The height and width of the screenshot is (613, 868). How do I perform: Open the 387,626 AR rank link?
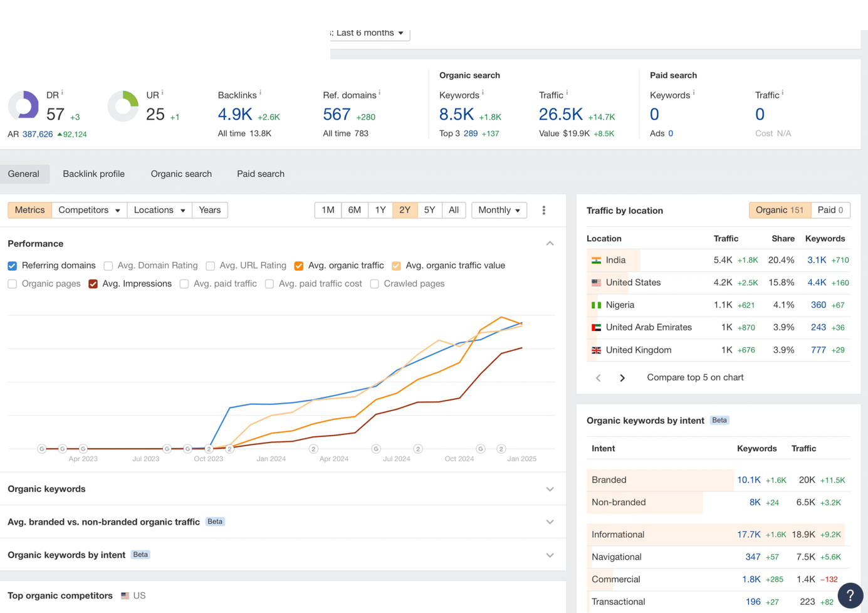tap(38, 134)
